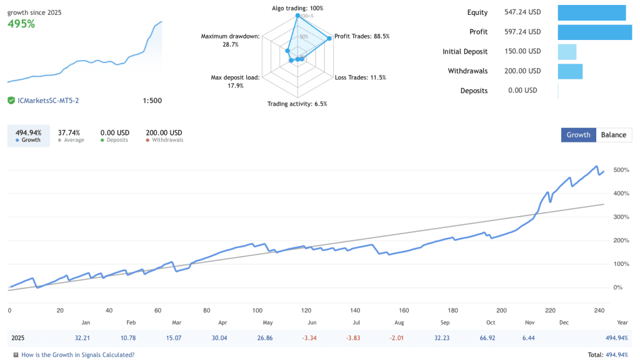The width and height of the screenshot is (640, 364).
Task: Switch to the Balance tab
Action: coord(614,135)
